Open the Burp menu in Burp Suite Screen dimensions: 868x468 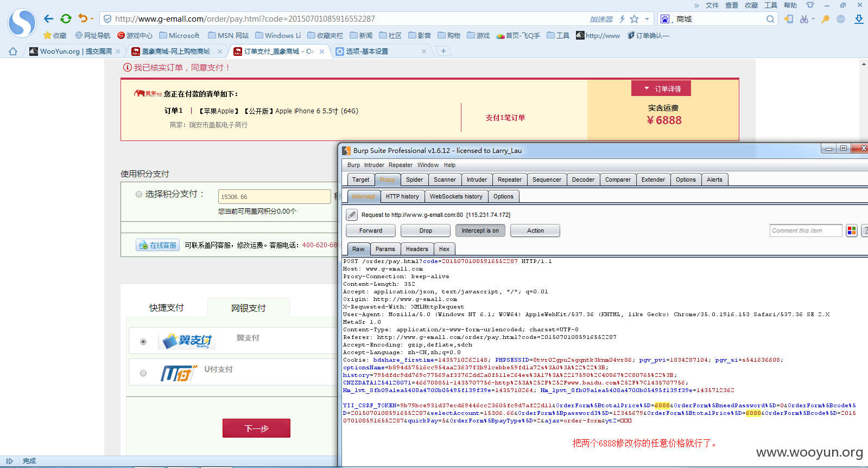coord(353,165)
